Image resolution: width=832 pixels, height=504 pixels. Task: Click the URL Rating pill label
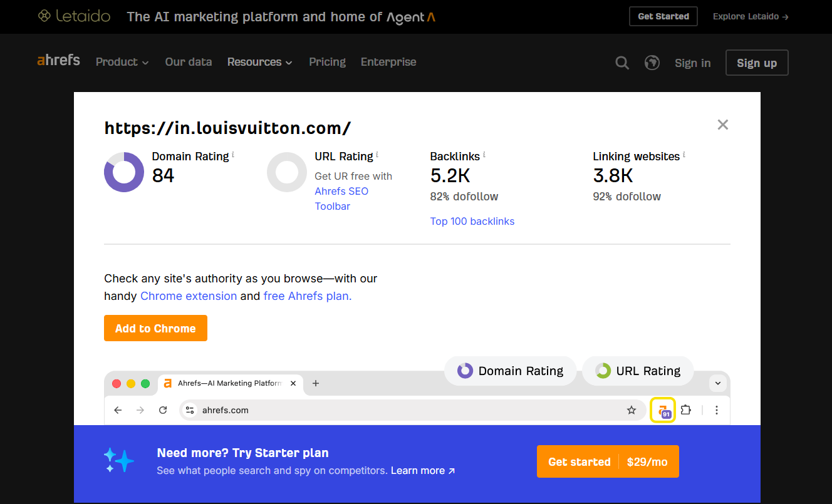click(638, 371)
